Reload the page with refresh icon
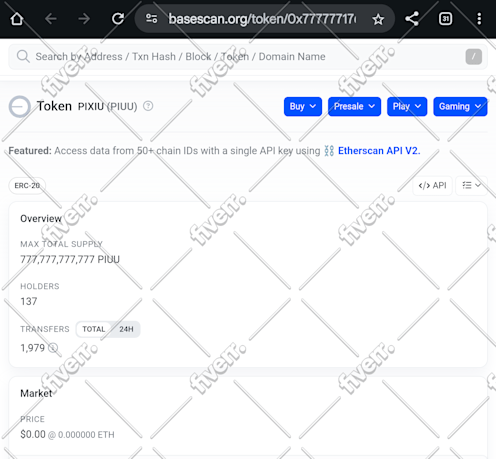 point(118,19)
